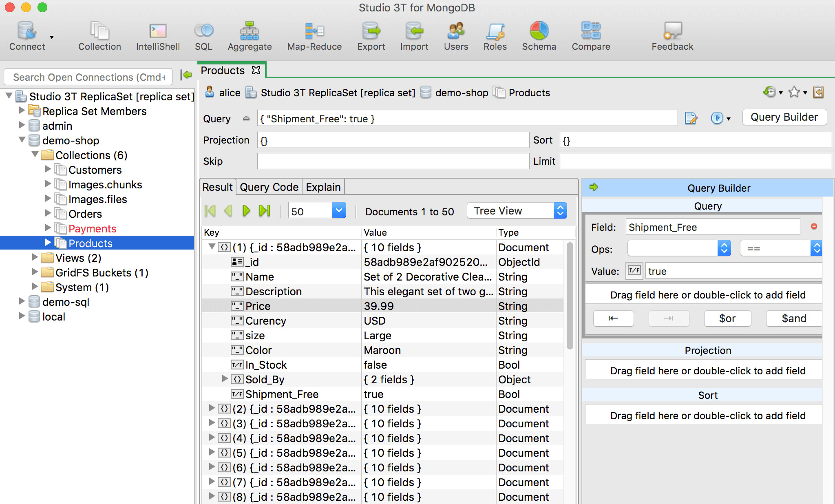Open Schema analysis
Viewport: 835px width, 504px height.
click(539, 36)
